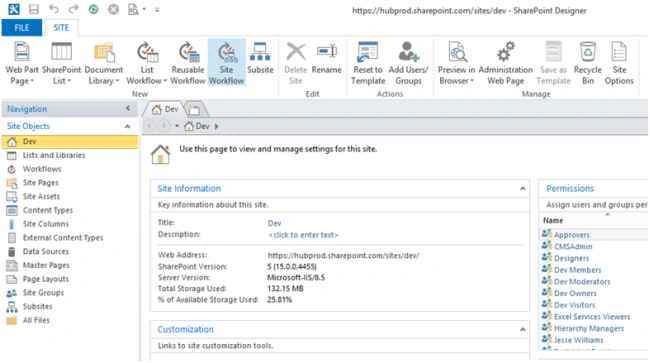This screenshot has height=363, width=650.
Task: Click the Rename ribbon button
Action: click(326, 58)
